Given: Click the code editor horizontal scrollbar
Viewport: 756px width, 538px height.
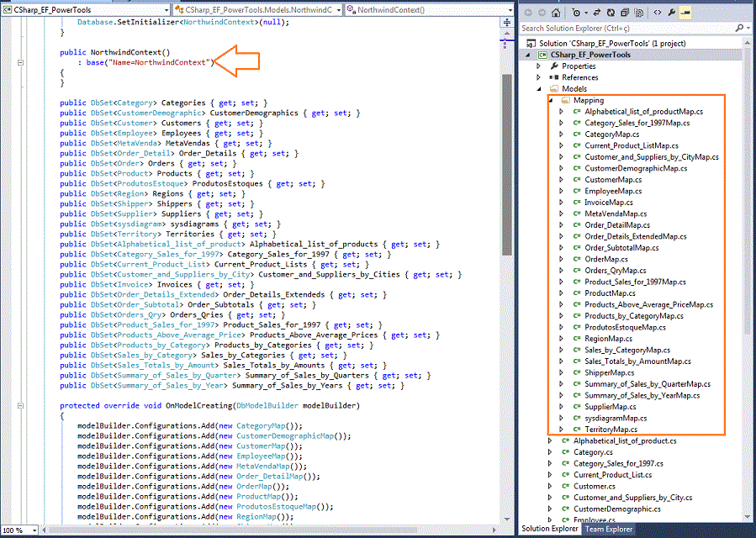Looking at the screenshot, I should pos(270,530).
